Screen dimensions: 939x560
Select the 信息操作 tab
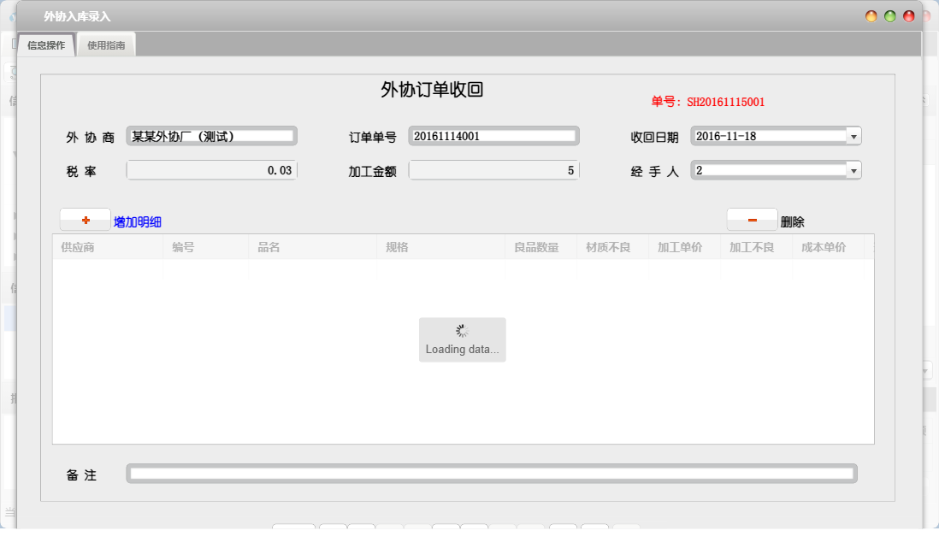pos(45,44)
